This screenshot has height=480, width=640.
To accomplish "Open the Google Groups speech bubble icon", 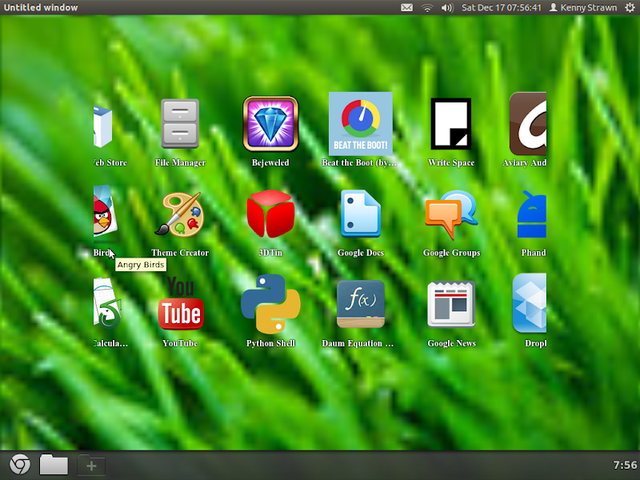I will coord(451,214).
